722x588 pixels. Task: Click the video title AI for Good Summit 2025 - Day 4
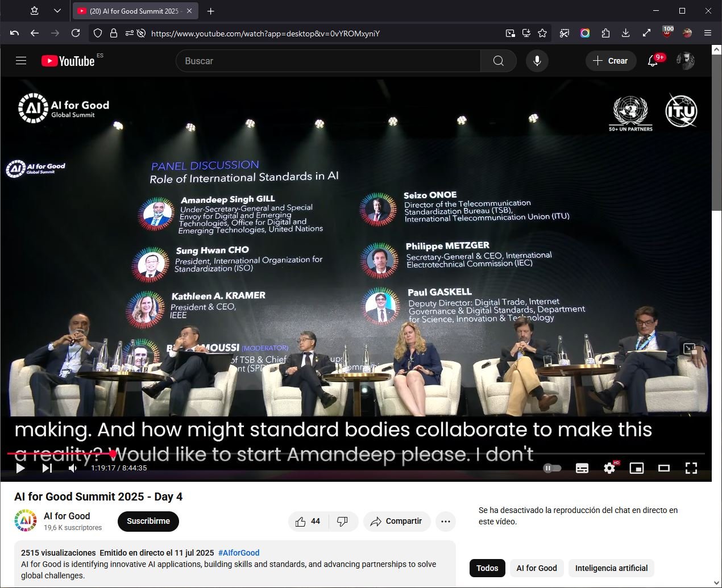pyautogui.click(x=98, y=497)
